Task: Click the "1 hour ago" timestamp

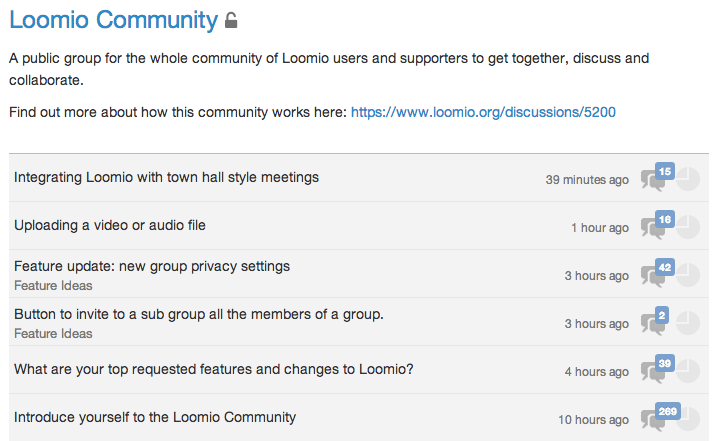Action: [600, 228]
